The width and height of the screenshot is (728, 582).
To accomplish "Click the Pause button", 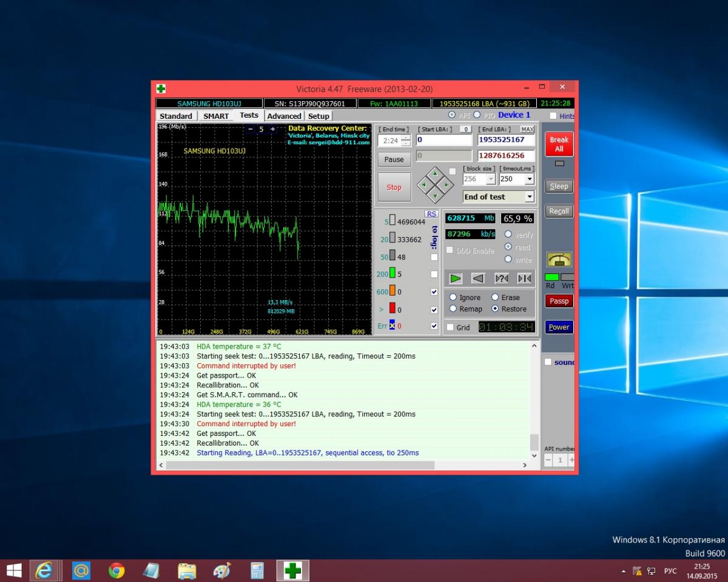I will (x=394, y=159).
